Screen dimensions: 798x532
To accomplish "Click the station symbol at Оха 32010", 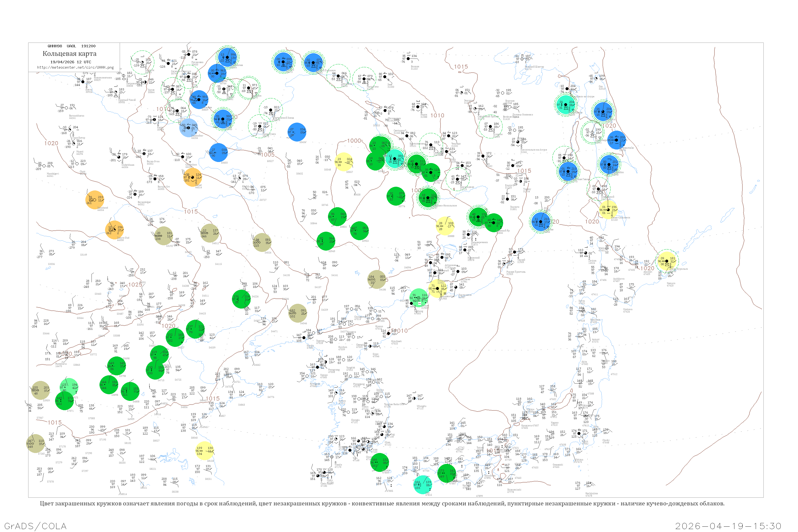I will coord(596,78).
